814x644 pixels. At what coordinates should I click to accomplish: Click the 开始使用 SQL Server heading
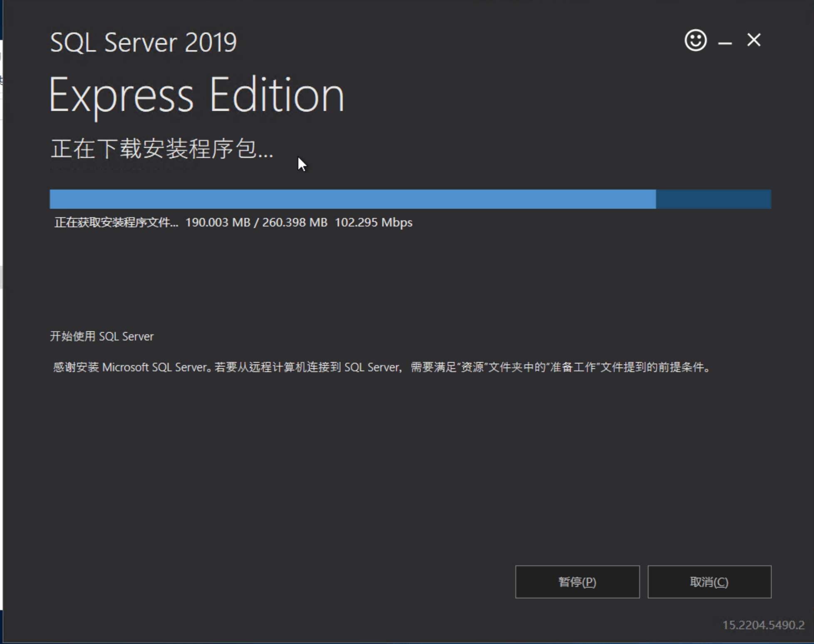coord(102,336)
